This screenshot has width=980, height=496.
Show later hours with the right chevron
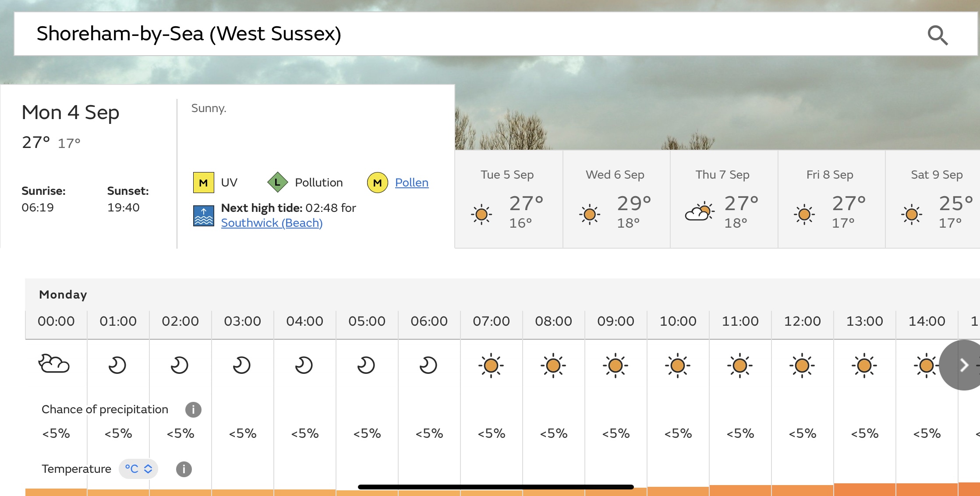[963, 365]
